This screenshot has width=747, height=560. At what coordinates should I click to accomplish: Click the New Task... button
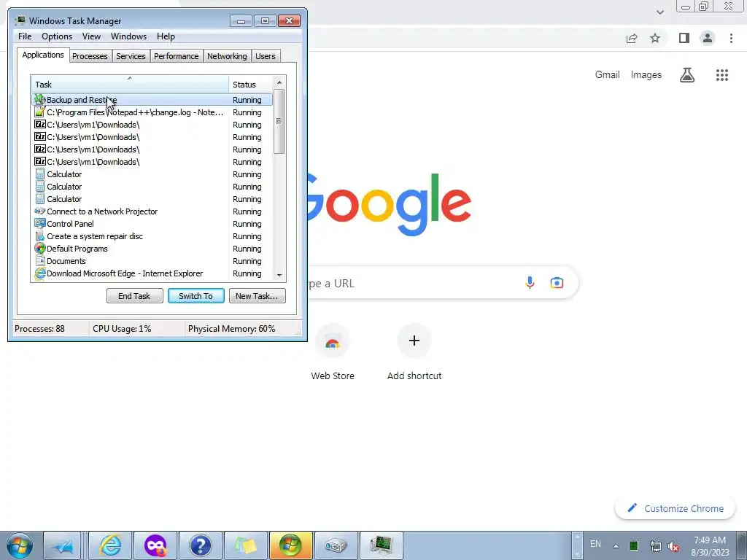click(x=257, y=296)
